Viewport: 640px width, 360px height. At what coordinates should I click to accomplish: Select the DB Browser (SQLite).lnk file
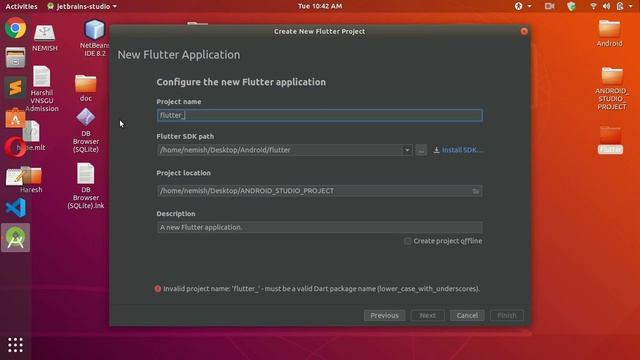[86, 186]
